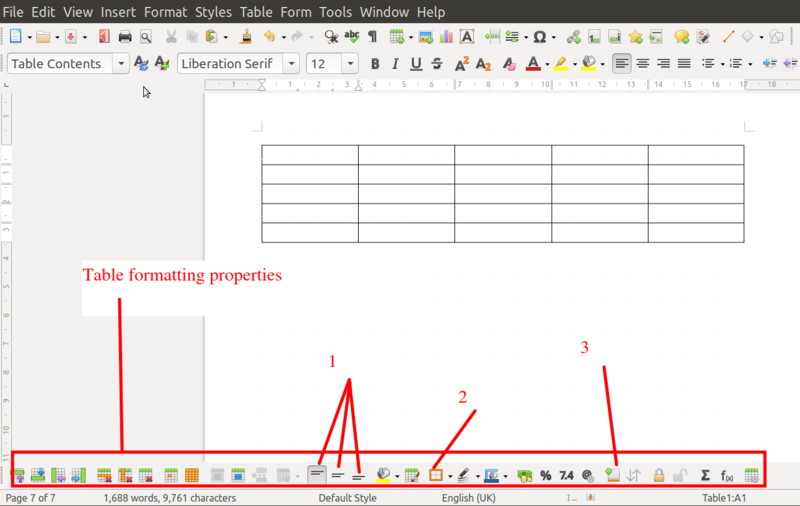Select the Insert Line drawing tool
The width and height of the screenshot is (800, 506).
(x=729, y=37)
